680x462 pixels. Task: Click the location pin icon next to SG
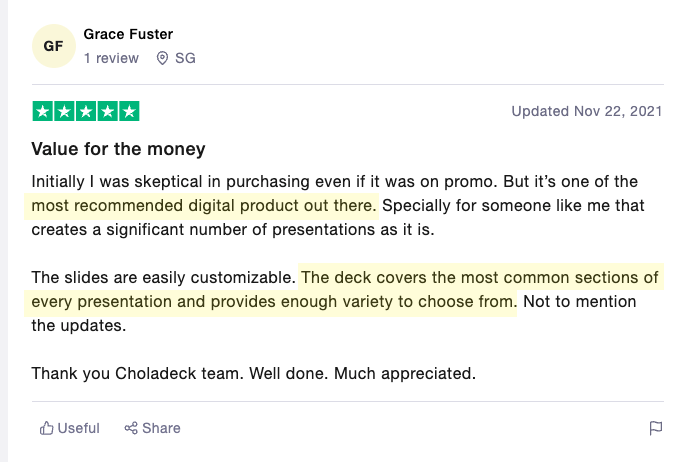pyautogui.click(x=162, y=58)
